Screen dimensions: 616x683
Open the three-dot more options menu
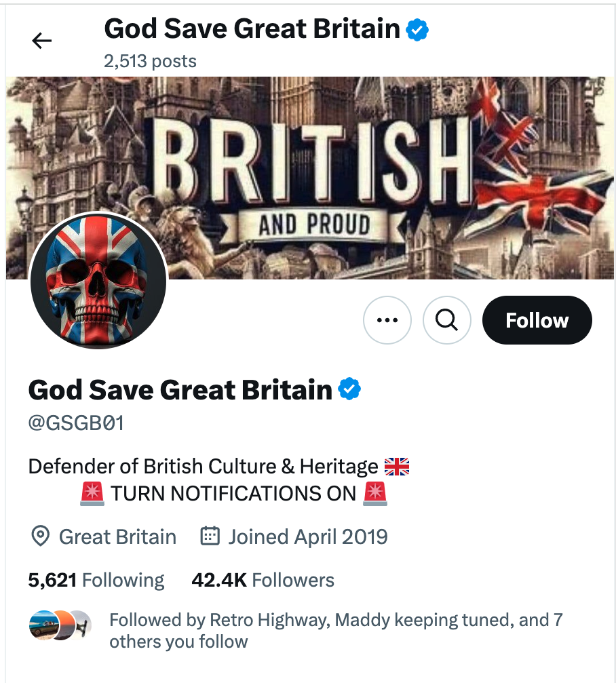click(387, 320)
